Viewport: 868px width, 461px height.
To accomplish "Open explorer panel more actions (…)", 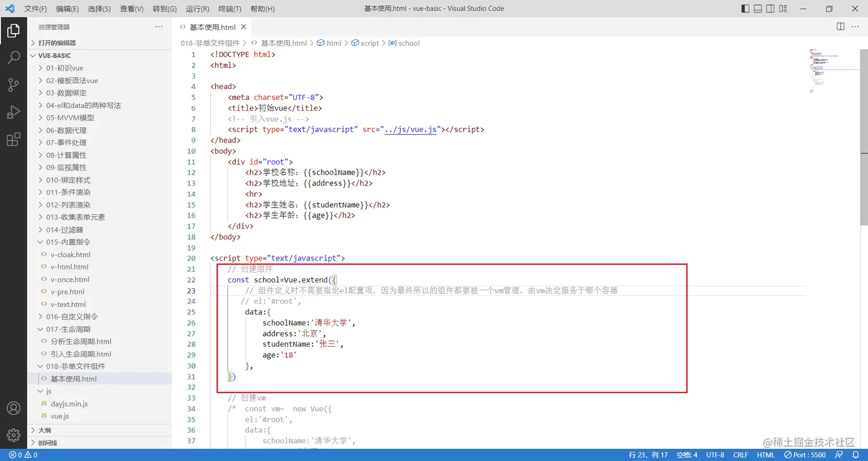I will pos(159,27).
